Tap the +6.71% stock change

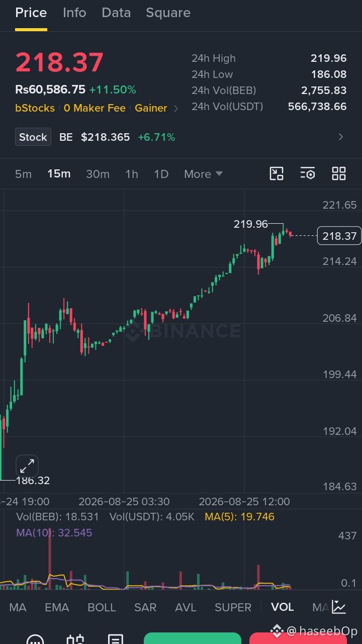156,137
